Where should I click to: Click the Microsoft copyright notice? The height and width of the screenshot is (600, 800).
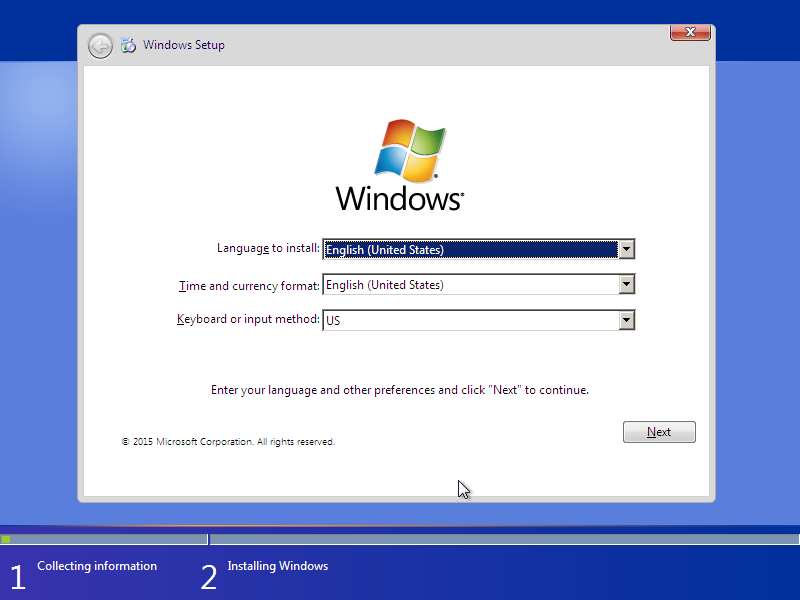pos(228,441)
